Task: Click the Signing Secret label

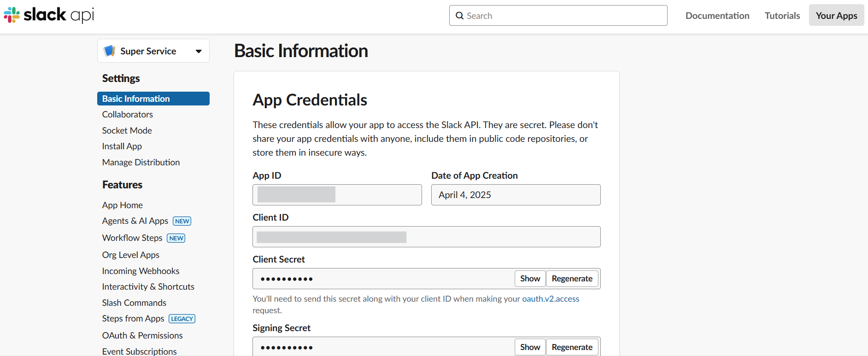Action: [x=282, y=328]
